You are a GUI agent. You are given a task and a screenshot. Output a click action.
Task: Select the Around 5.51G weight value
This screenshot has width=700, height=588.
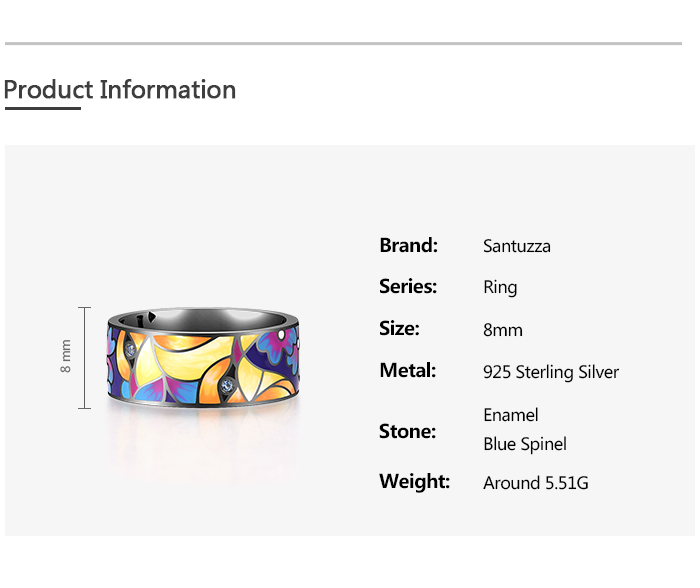[535, 483]
